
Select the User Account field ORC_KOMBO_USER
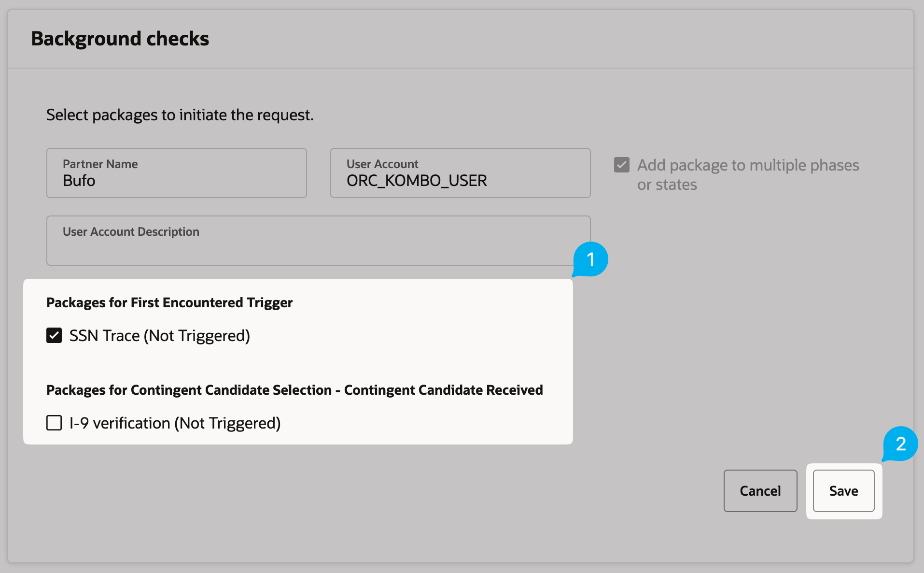tap(461, 173)
